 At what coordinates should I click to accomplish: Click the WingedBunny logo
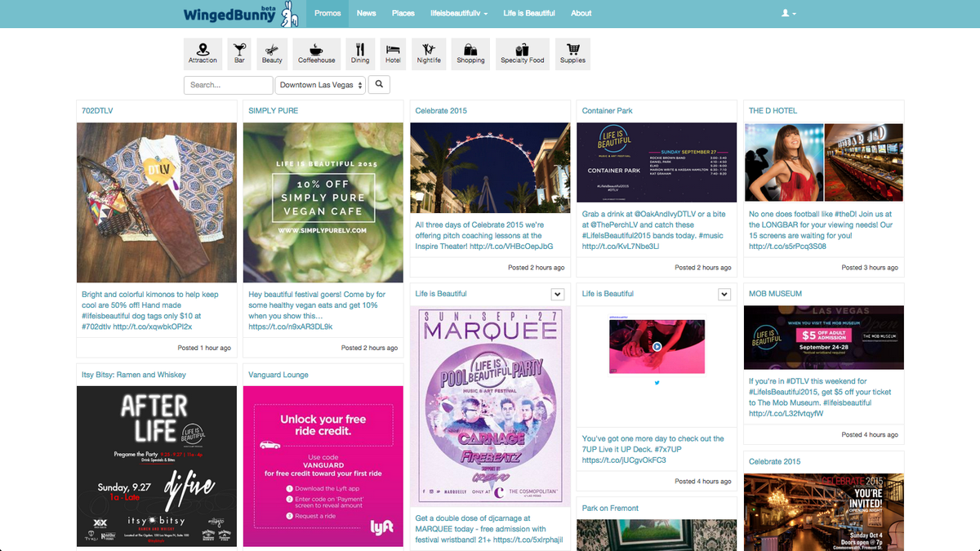click(241, 13)
